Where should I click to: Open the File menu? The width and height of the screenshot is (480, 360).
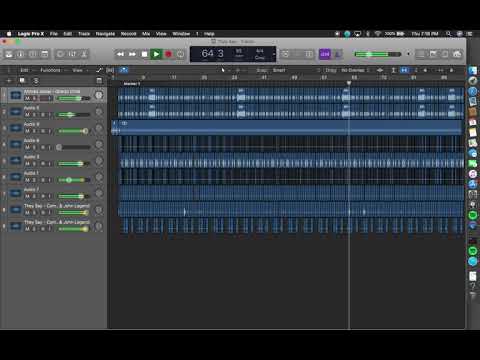coord(54,34)
